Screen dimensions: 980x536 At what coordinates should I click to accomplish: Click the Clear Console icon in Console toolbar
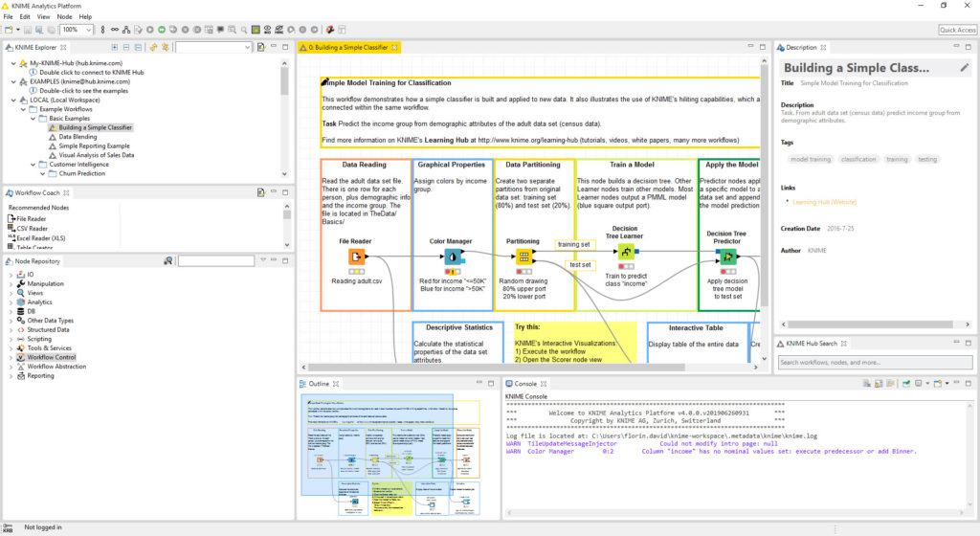point(867,384)
